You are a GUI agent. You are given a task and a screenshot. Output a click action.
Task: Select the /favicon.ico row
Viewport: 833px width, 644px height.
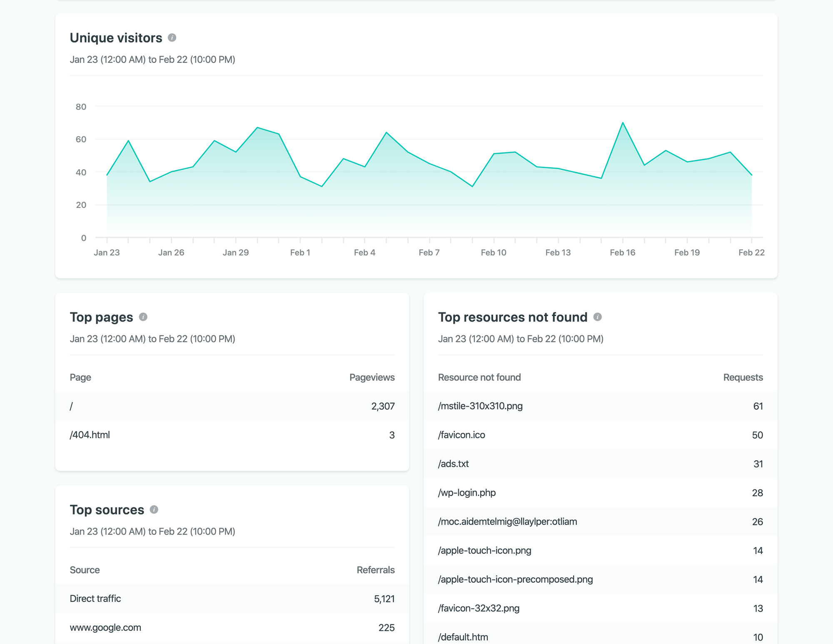pos(600,435)
